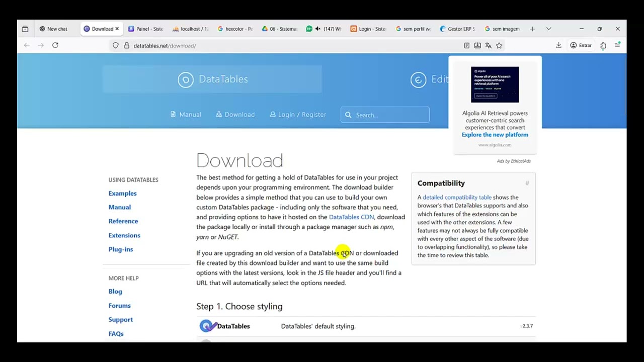644x362 pixels.
Task: Show site security padlock information
Action: (x=127, y=46)
